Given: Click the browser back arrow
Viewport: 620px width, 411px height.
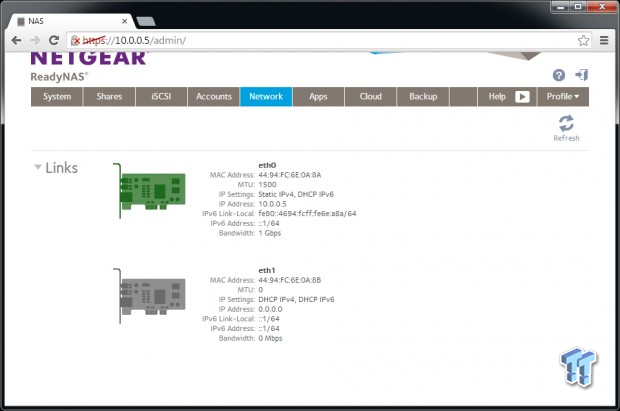Looking at the screenshot, I should point(16,40).
